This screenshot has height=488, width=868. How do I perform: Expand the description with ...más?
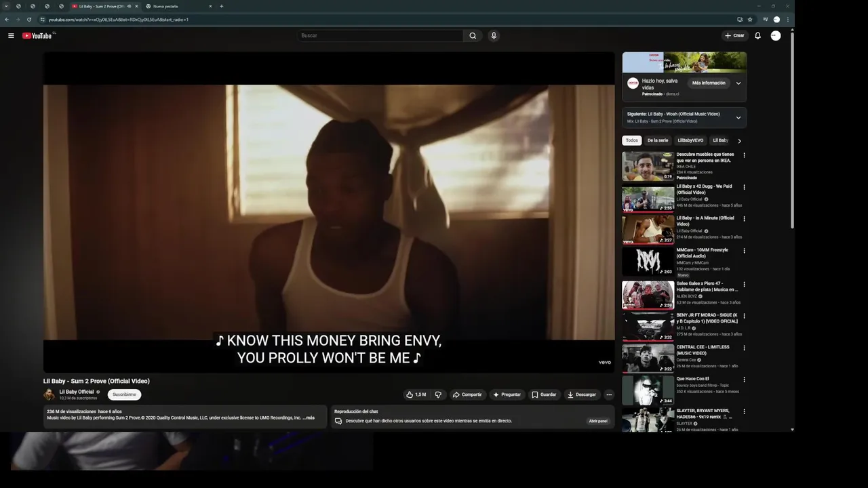click(309, 418)
